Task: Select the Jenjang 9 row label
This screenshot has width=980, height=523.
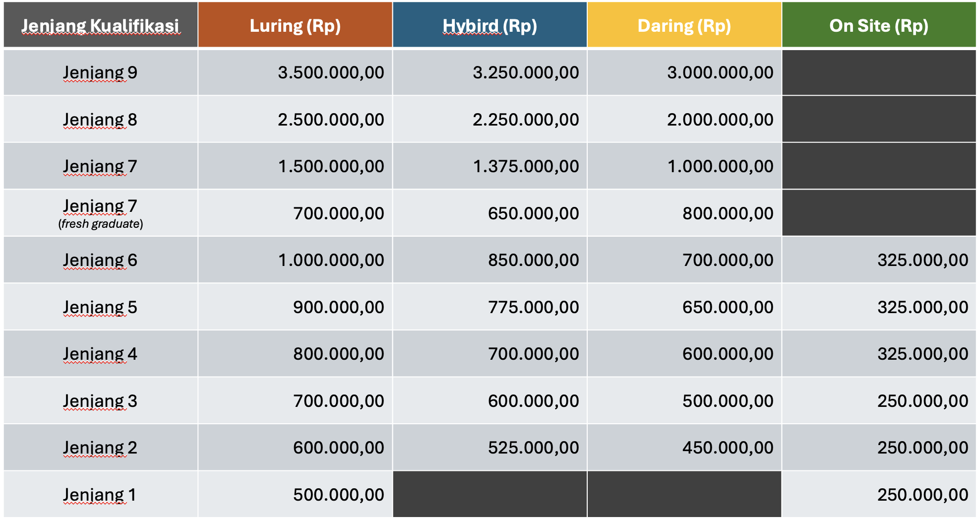Action: [x=101, y=72]
